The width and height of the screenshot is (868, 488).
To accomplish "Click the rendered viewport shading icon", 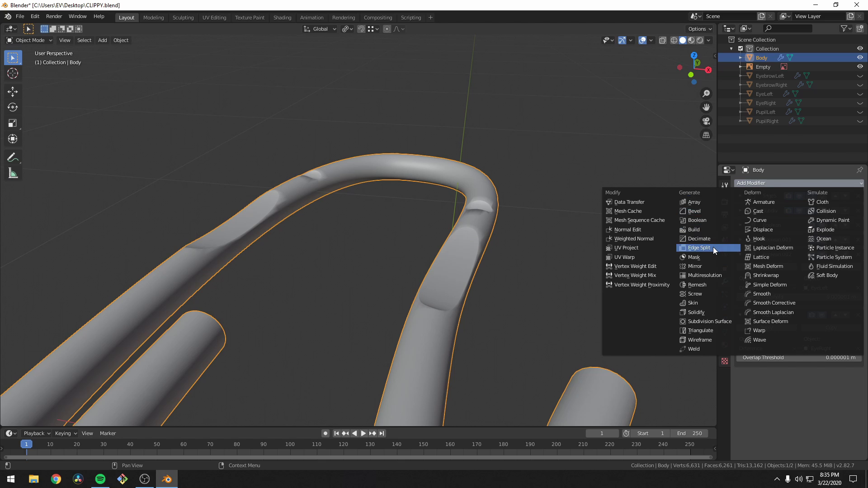I will pyautogui.click(x=700, y=40).
